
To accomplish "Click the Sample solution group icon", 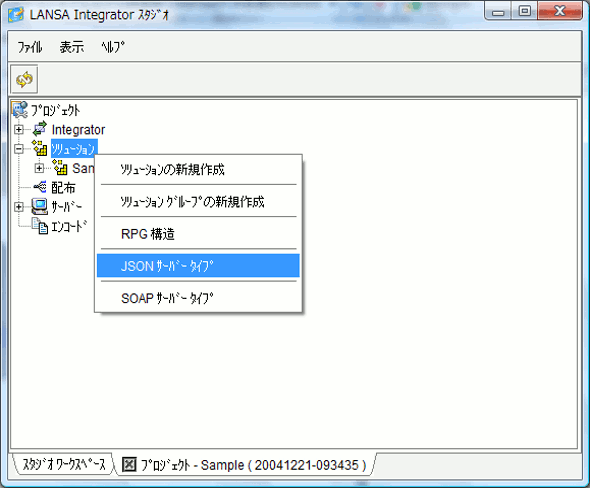I will coord(60,167).
